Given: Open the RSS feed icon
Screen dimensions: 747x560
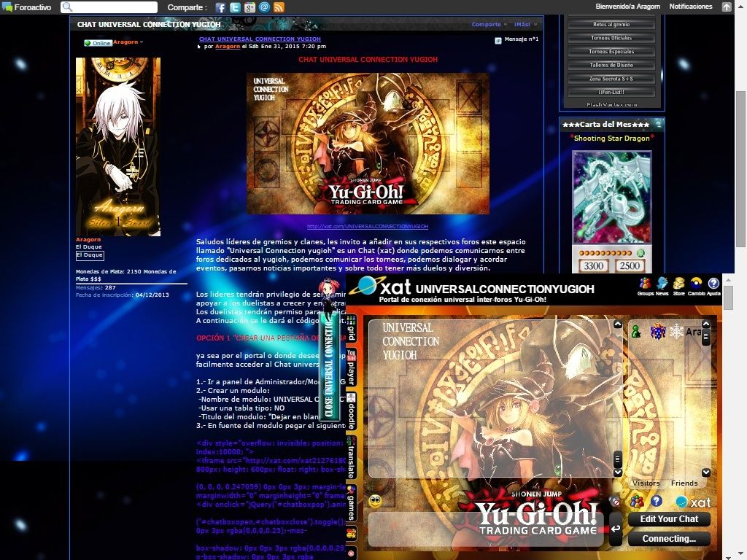Looking at the screenshot, I should pyautogui.click(x=279, y=7).
